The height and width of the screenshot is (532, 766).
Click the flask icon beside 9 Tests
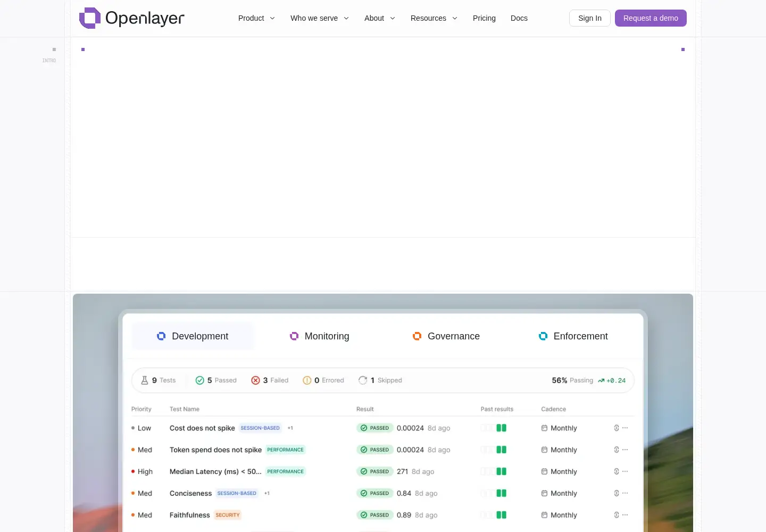pos(144,380)
